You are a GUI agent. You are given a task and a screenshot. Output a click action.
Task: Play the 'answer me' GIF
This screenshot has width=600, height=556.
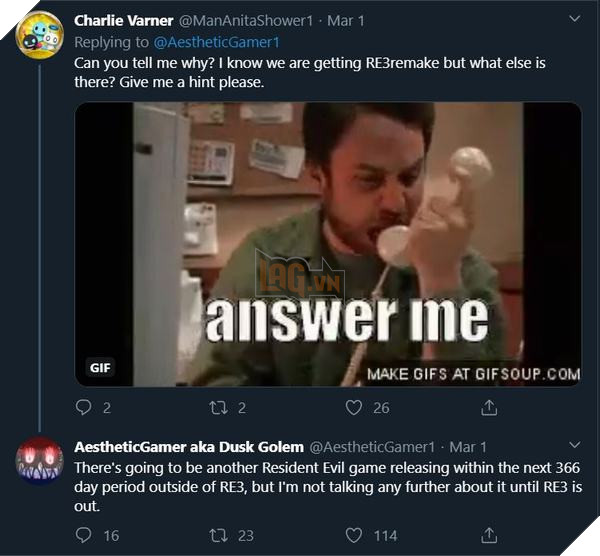click(x=328, y=245)
